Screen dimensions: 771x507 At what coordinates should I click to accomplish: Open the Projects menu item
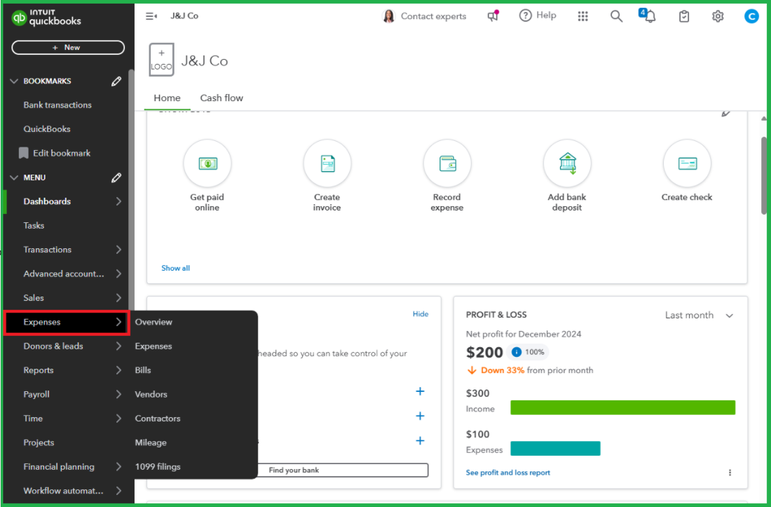tap(39, 443)
